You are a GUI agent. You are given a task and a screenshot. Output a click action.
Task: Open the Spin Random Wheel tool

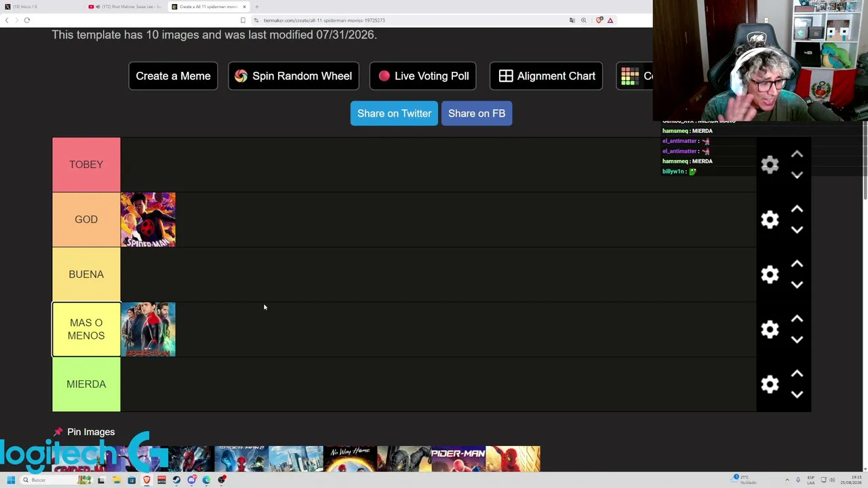(294, 76)
